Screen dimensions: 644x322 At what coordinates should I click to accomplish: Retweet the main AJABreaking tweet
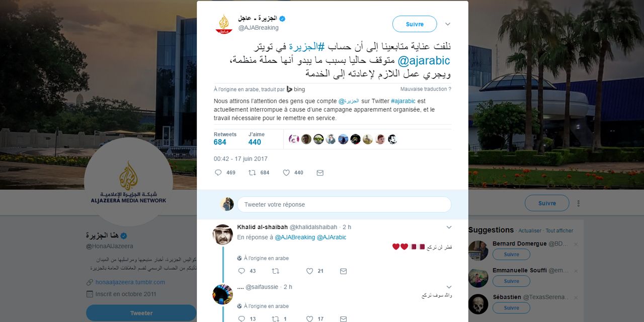(253, 173)
